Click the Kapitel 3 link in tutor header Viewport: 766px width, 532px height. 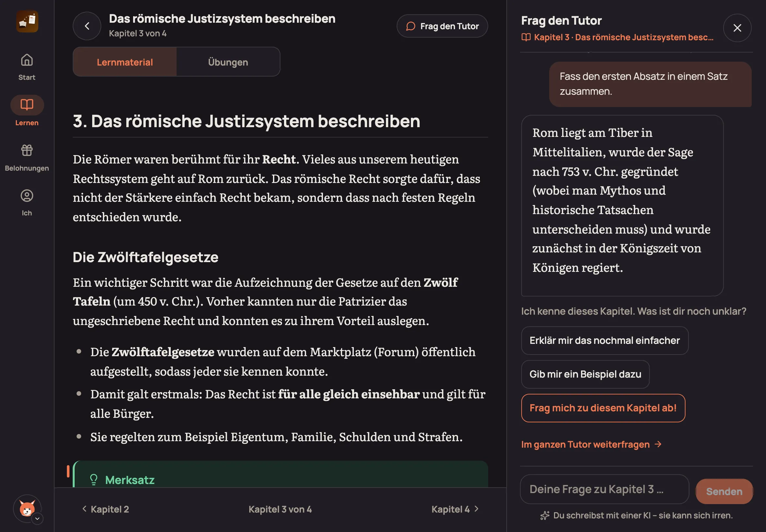click(x=618, y=37)
